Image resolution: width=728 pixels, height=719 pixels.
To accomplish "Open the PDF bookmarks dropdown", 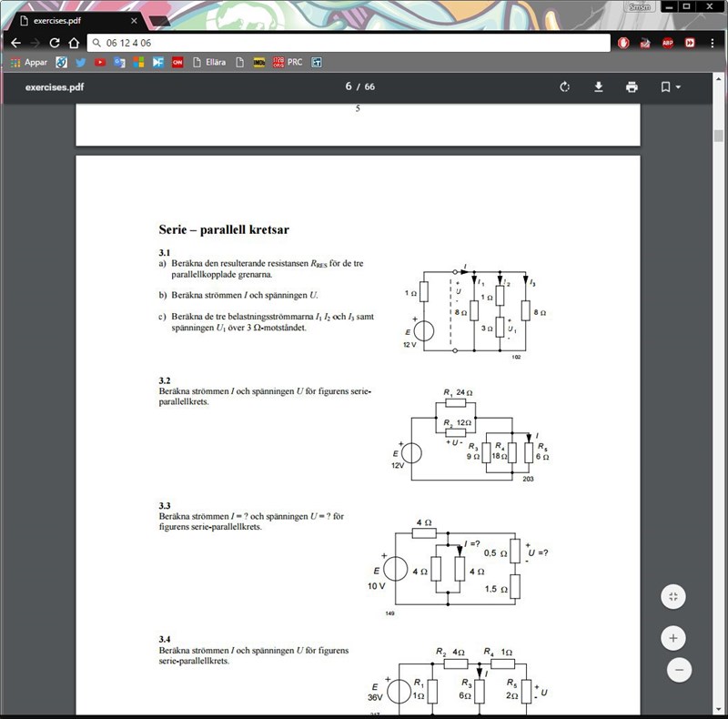I will [670, 86].
